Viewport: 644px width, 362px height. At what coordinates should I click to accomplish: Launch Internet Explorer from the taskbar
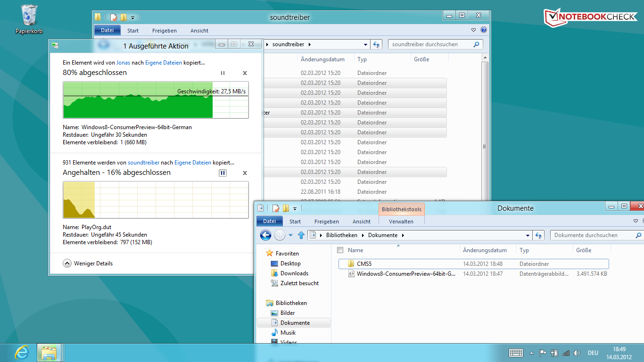(22, 353)
